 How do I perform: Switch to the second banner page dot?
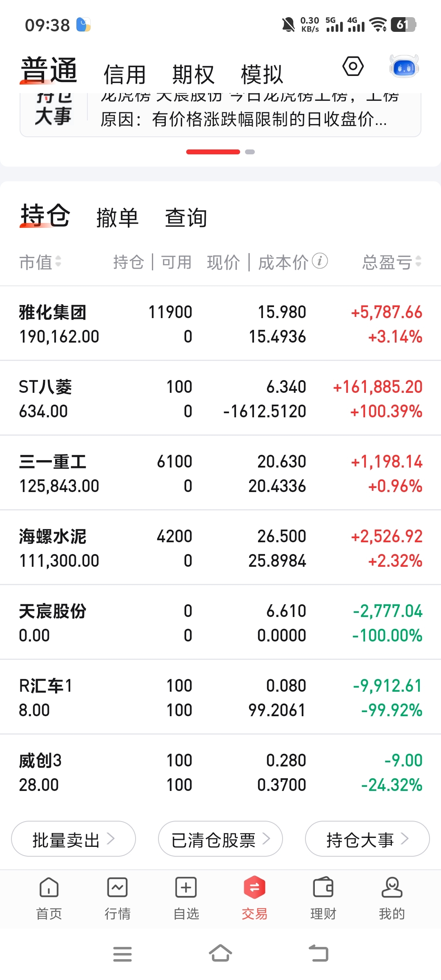pyautogui.click(x=250, y=152)
